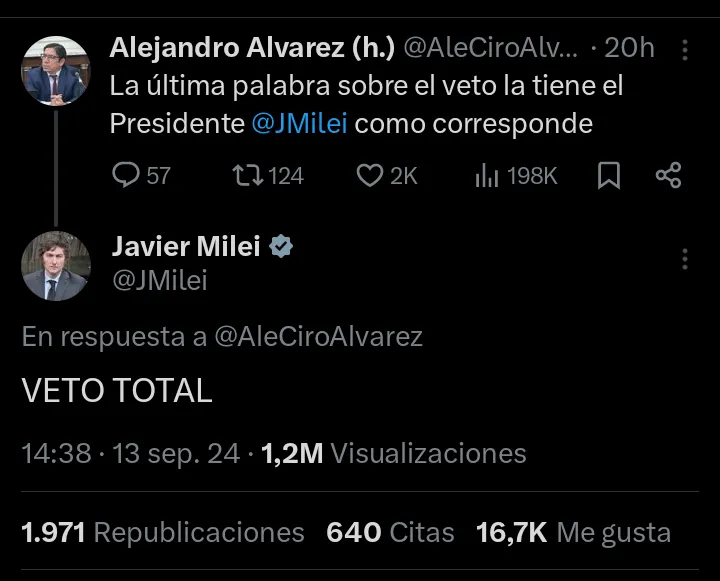Open the view analytics icon showing 198K
Viewport: 720px width, 581px height.
(x=487, y=176)
